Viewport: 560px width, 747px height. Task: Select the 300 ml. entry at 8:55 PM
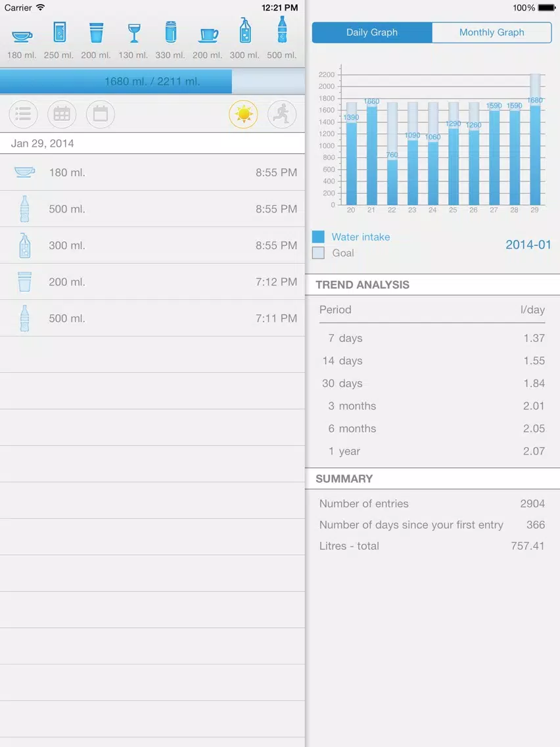coord(152,245)
